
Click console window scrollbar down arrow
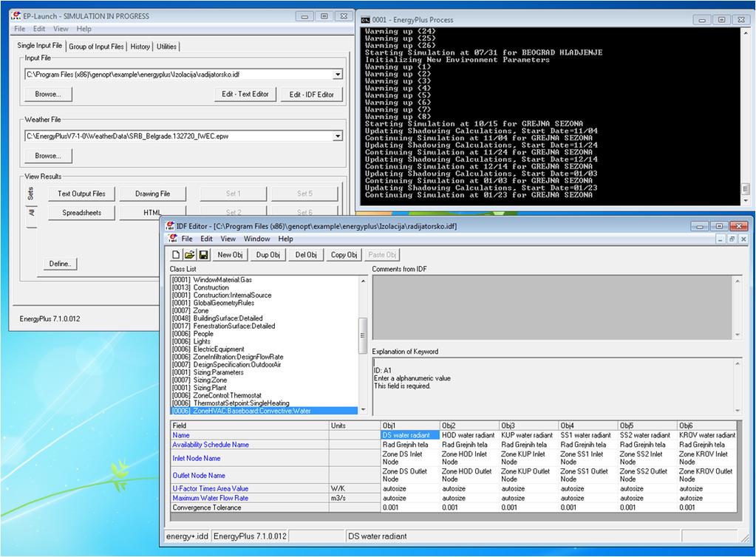pos(746,201)
